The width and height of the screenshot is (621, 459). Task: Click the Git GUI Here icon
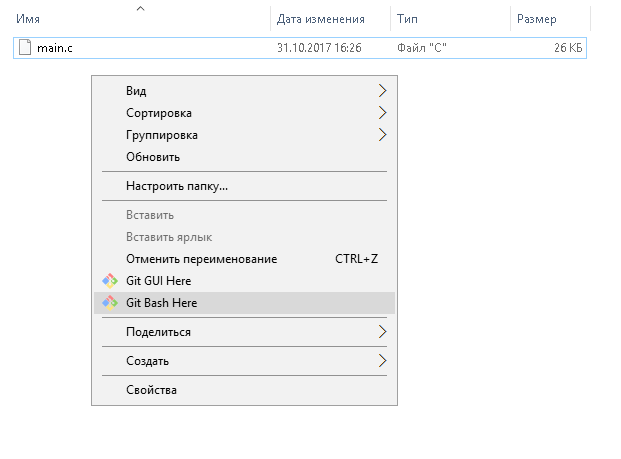click(x=110, y=281)
